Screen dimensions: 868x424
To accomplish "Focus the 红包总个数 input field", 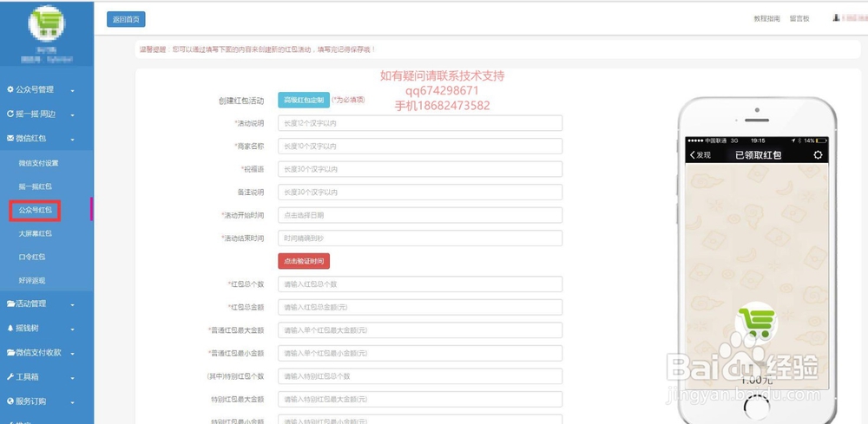I will pyautogui.click(x=419, y=284).
